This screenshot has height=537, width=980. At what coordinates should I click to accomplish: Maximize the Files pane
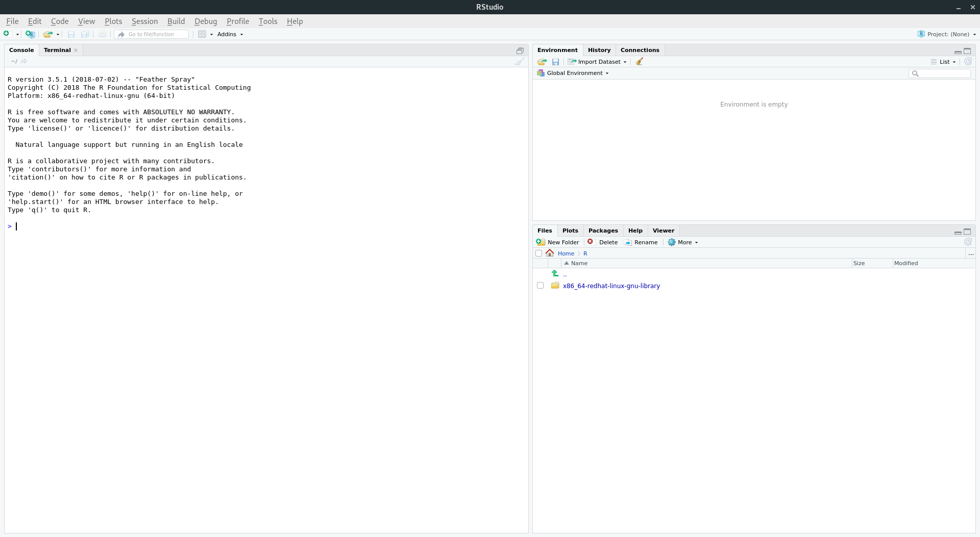click(x=967, y=232)
